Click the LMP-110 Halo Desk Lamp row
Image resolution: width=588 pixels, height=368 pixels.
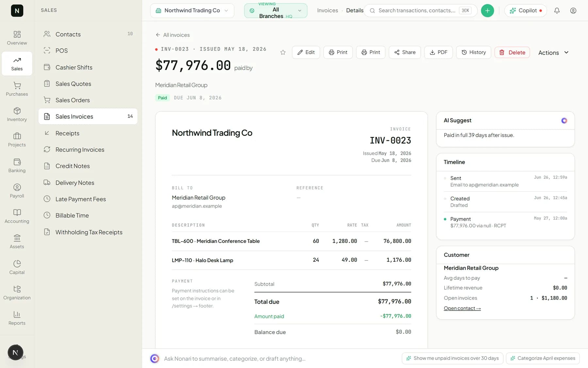[x=291, y=260]
